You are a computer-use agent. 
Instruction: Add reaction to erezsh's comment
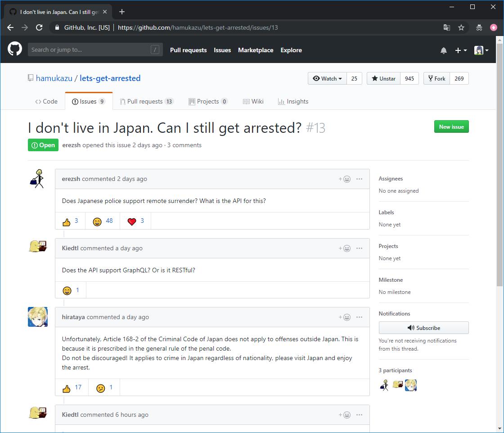click(345, 179)
